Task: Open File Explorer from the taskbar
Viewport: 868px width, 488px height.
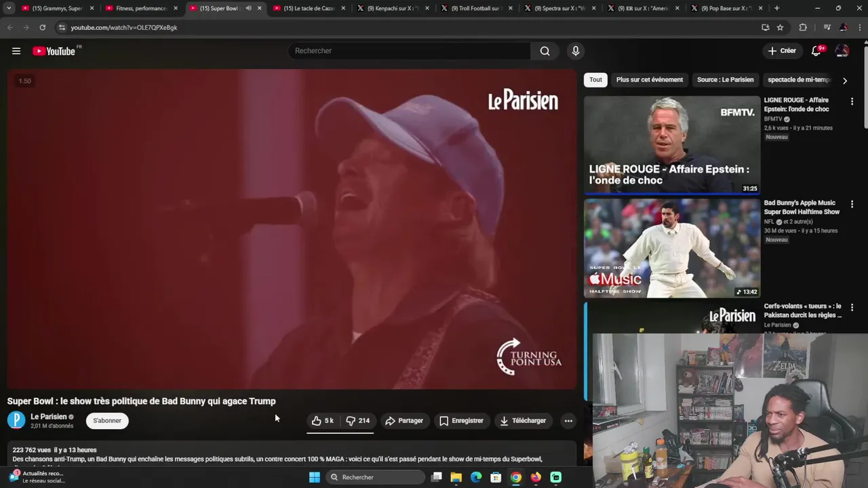Action: pos(456,477)
